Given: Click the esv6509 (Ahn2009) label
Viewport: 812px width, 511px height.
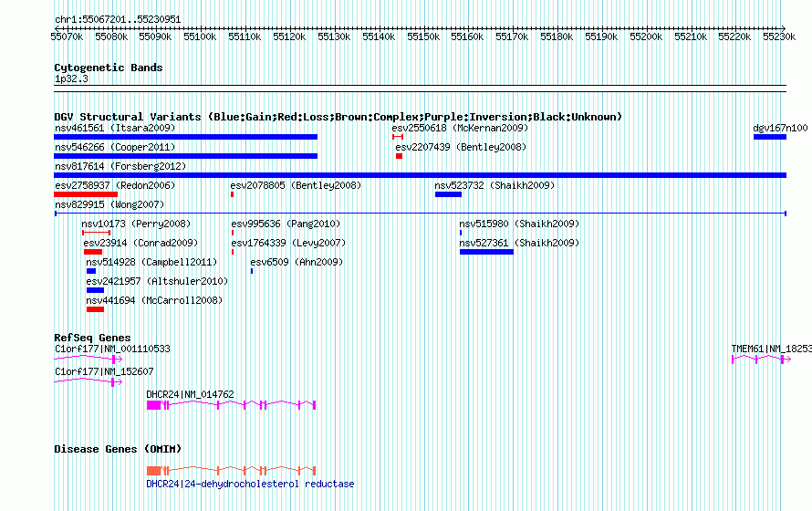Looking at the screenshot, I should pyautogui.click(x=297, y=262).
